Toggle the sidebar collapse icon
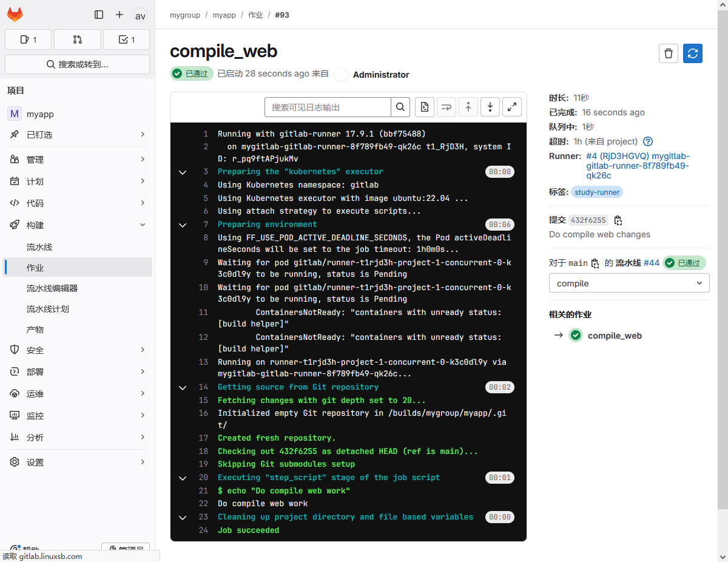The image size is (728, 562). tap(99, 15)
